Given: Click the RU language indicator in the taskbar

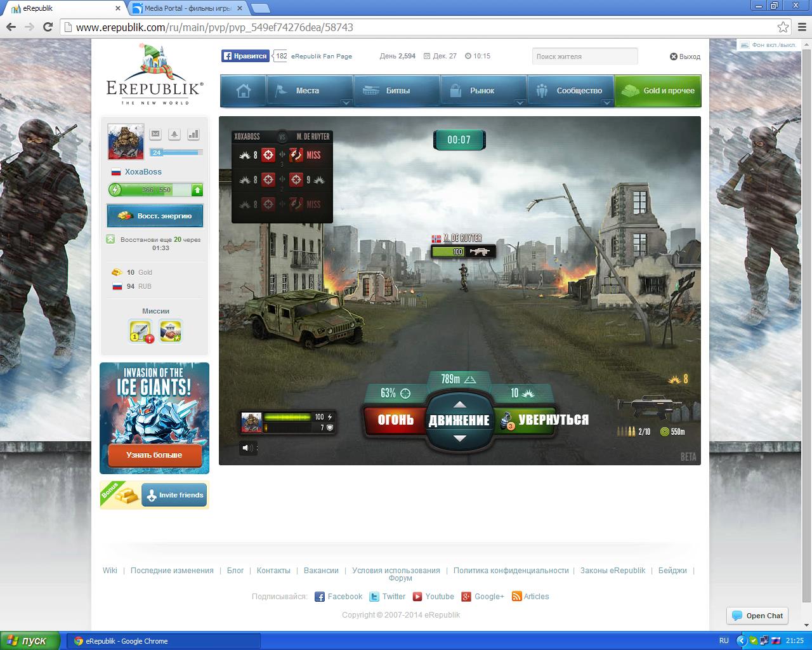Looking at the screenshot, I should click(724, 641).
